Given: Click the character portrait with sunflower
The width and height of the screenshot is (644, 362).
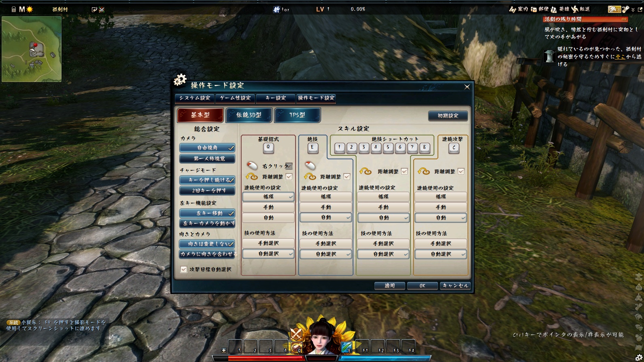Looking at the screenshot, I should pyautogui.click(x=323, y=337).
